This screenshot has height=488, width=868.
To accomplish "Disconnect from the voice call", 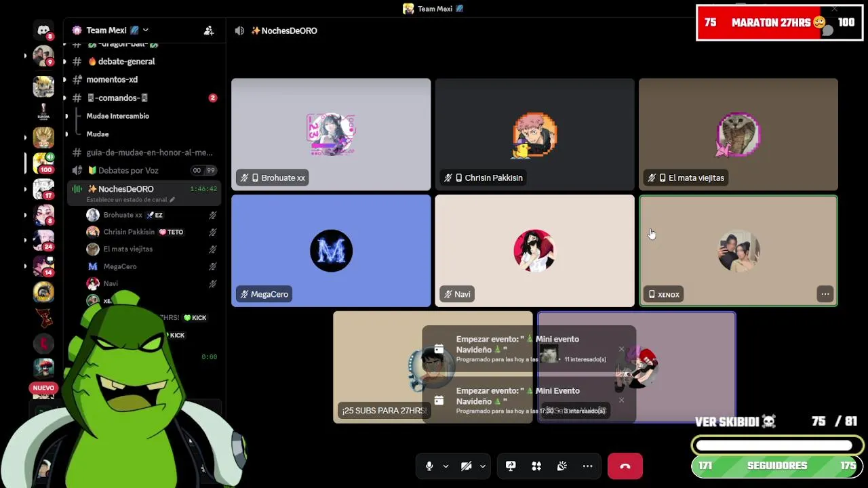I will pyautogui.click(x=625, y=466).
